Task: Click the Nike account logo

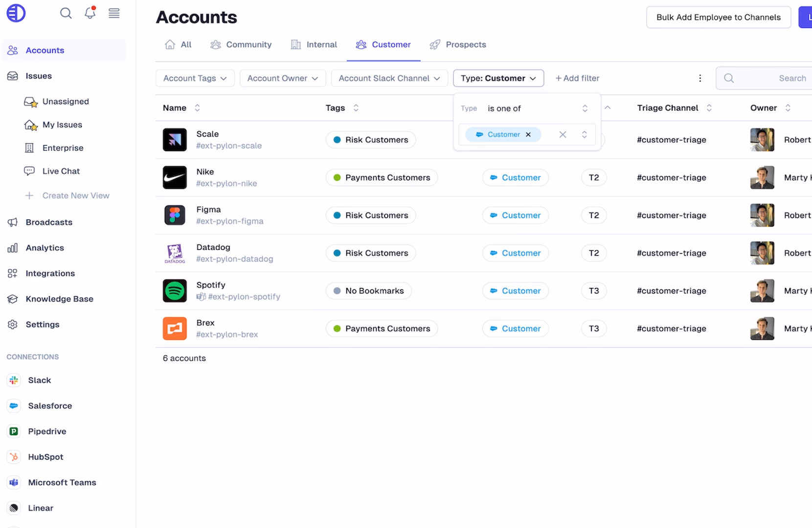Action: click(175, 177)
